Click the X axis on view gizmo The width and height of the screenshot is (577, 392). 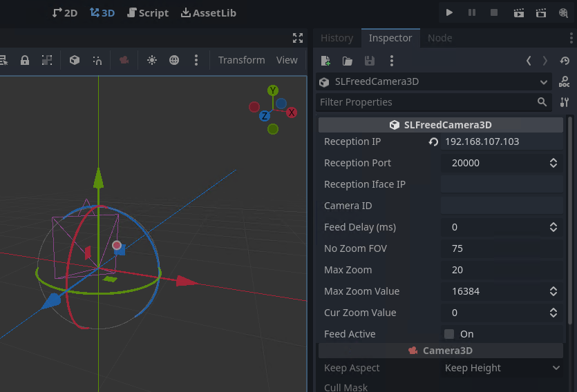coord(292,112)
